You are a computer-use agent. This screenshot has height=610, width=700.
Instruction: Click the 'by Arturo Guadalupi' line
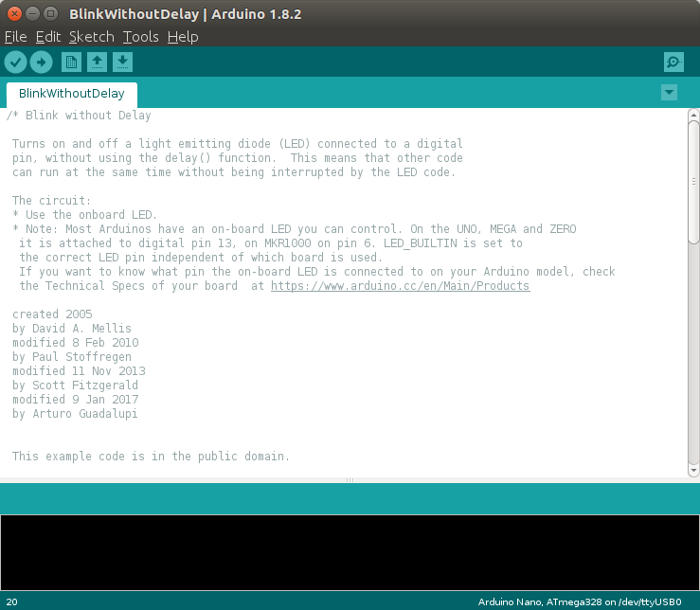click(x=75, y=414)
